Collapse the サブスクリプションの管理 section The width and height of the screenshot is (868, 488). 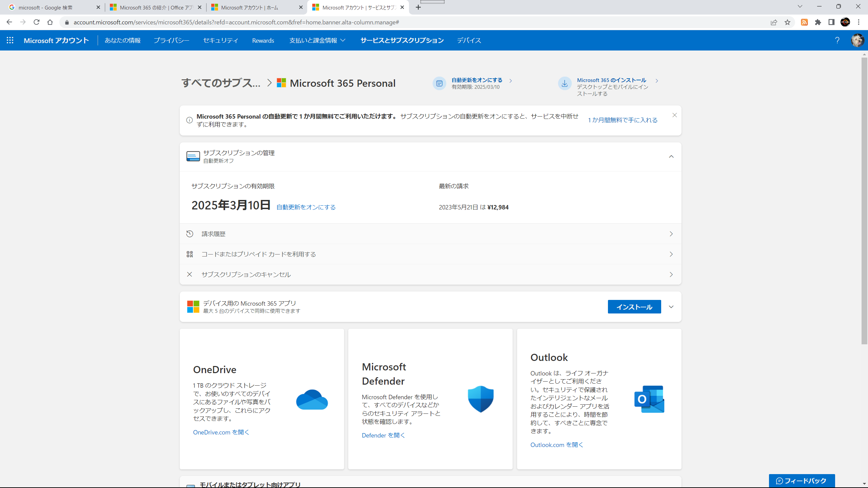[671, 157]
